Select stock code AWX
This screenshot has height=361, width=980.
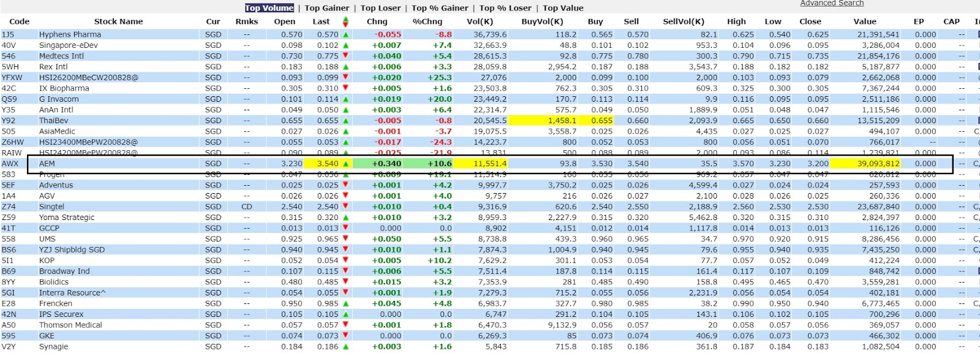click(10, 164)
